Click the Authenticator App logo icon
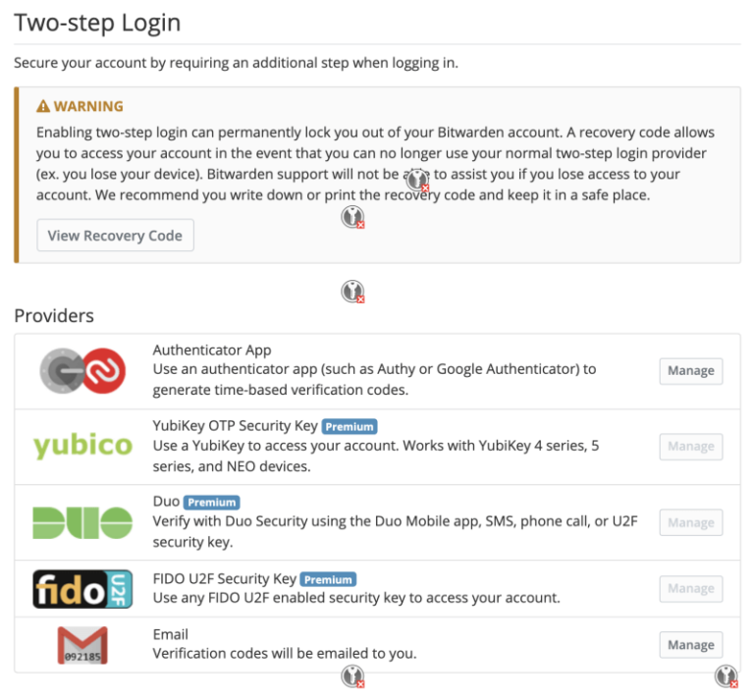 click(x=82, y=372)
